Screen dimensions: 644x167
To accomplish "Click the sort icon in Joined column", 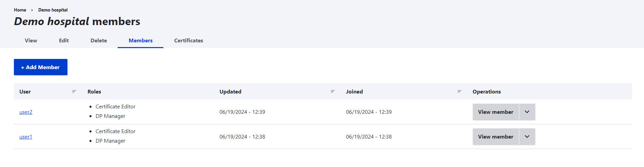I will tap(459, 91).
